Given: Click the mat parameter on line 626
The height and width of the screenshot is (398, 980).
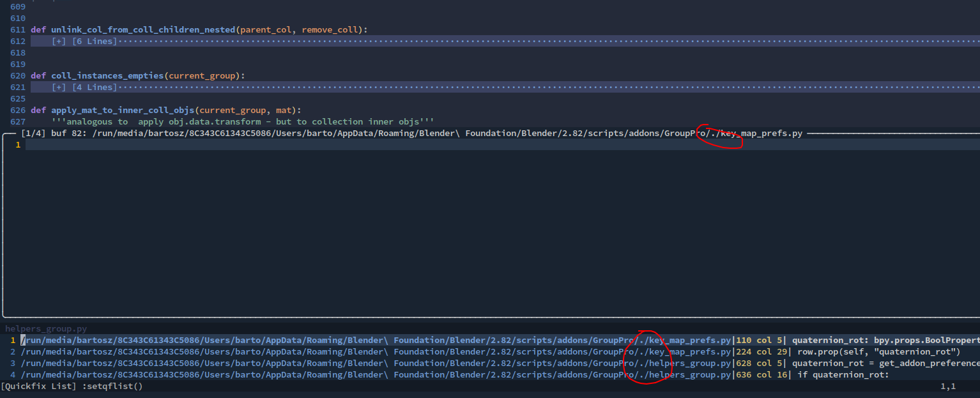Looking at the screenshot, I should click(284, 111).
